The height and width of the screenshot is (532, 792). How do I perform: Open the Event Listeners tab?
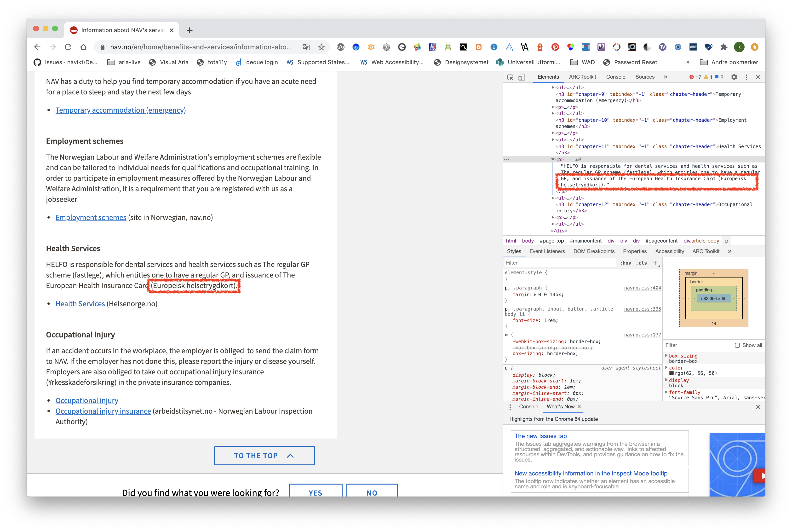click(x=547, y=251)
